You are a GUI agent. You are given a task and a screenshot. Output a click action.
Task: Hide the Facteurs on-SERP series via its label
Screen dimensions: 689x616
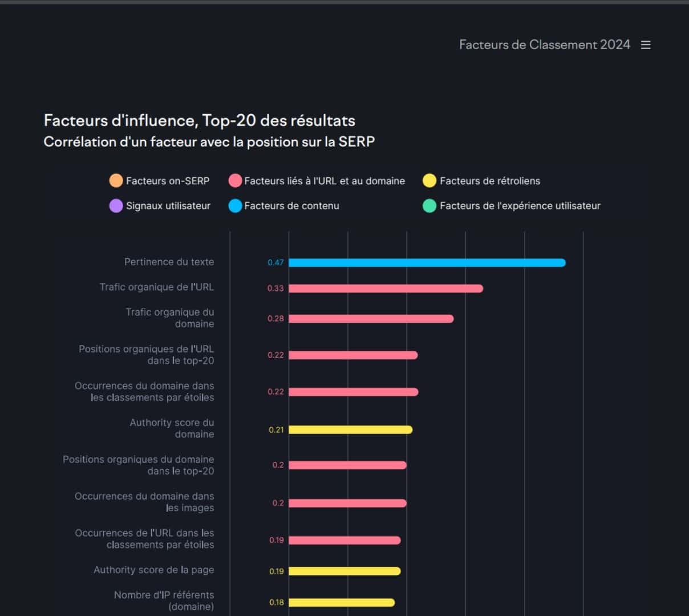pos(168,181)
